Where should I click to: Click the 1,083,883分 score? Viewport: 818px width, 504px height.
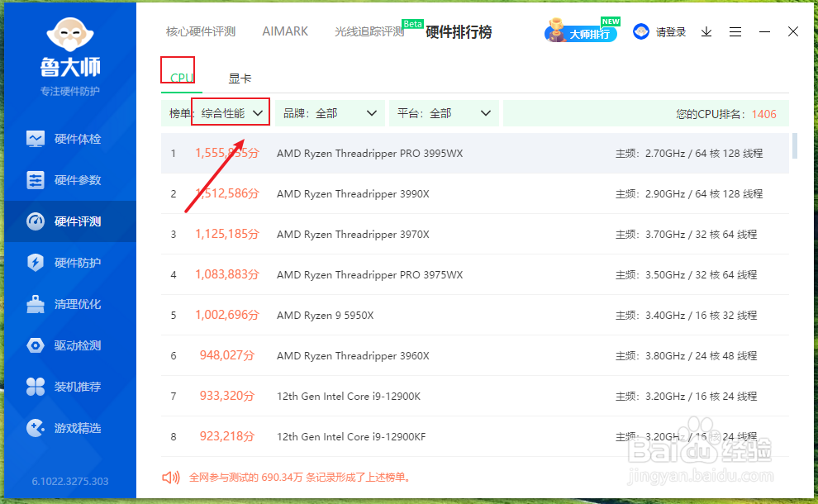(227, 274)
